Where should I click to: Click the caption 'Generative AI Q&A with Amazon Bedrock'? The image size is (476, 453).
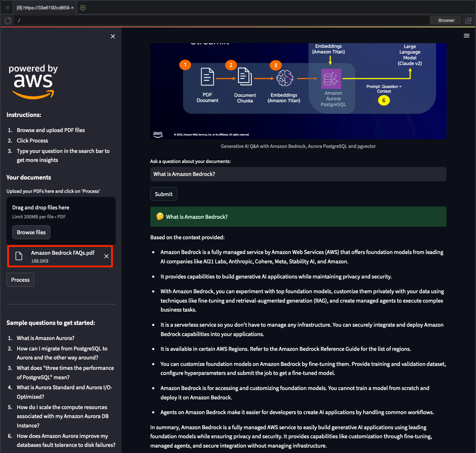click(x=298, y=146)
